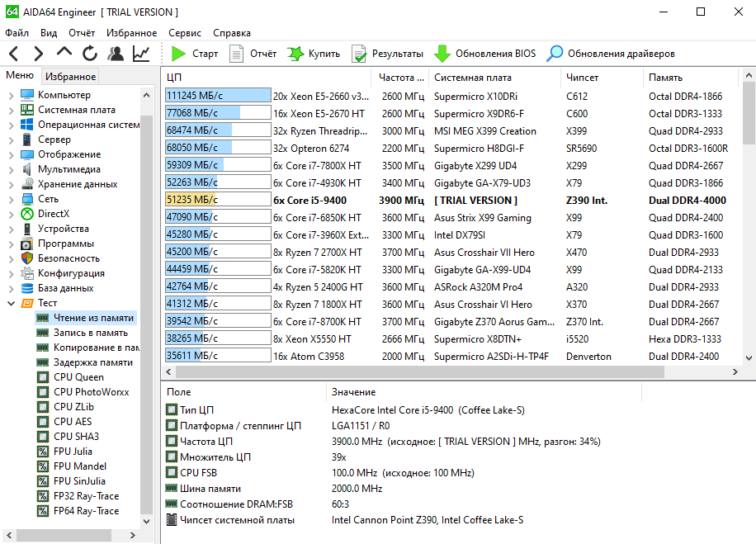
Task: Expand the Системная плата tree node
Action: tap(11, 110)
